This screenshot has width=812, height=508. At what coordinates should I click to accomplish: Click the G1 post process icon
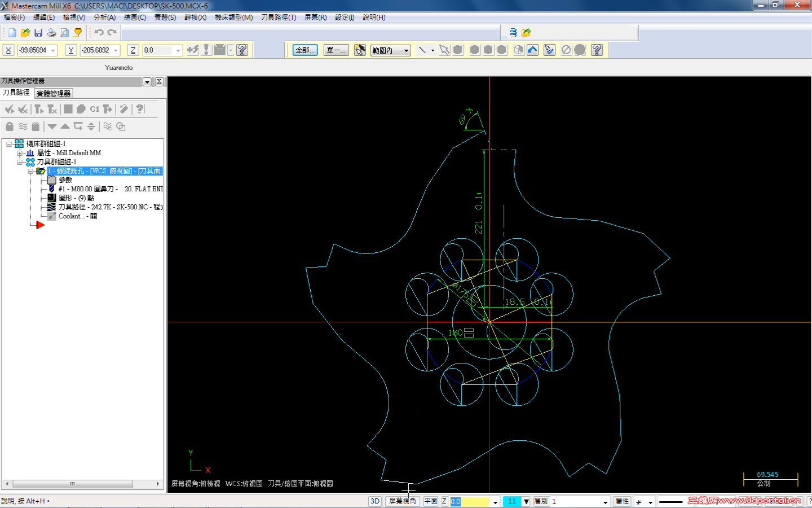pyautogui.click(x=94, y=109)
